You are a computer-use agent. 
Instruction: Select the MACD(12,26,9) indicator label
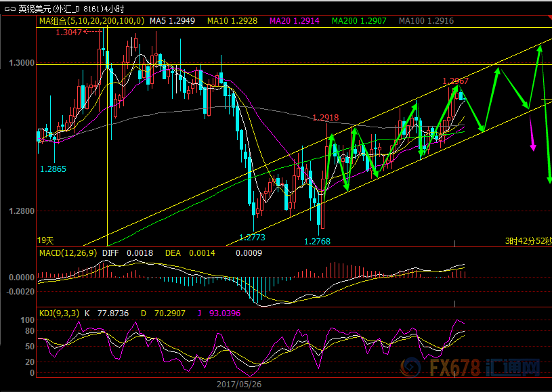pos(68,253)
